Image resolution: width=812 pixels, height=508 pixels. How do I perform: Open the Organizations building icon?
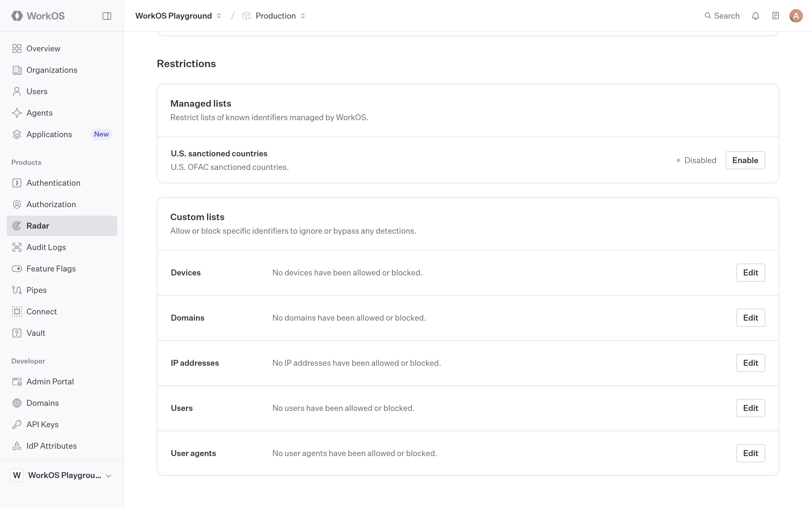[x=17, y=70]
